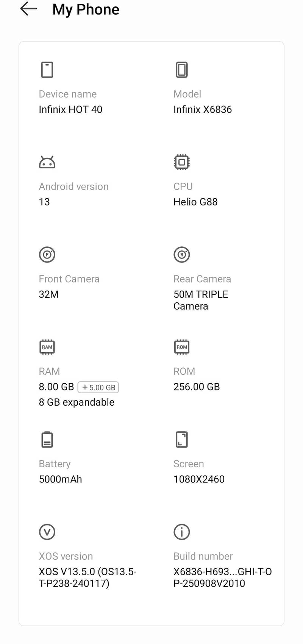Click the Front Camera icon
The width and height of the screenshot is (303, 644).
pos(47,255)
